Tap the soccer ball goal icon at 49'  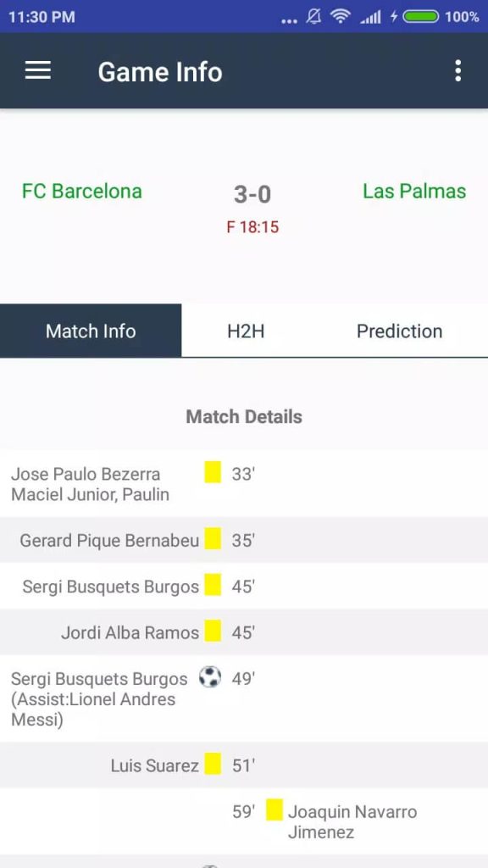[210, 677]
